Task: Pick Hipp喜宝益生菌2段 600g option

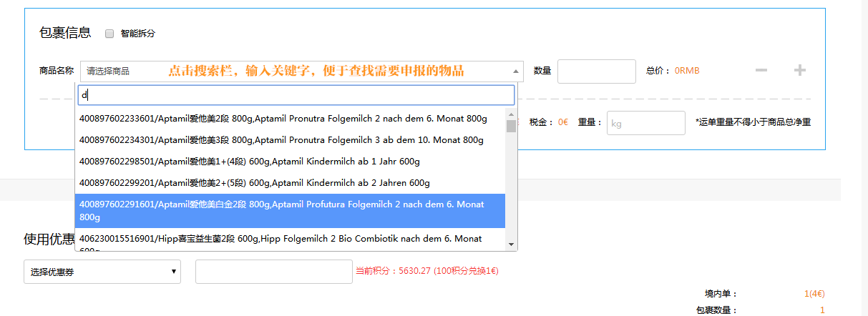Action: coord(291,240)
